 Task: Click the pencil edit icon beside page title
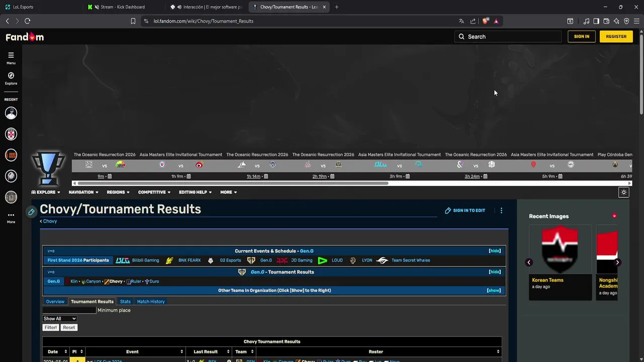pos(32,212)
